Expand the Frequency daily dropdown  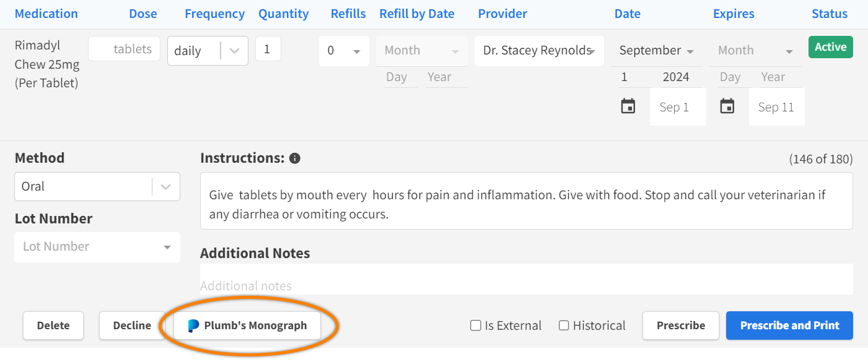(x=234, y=51)
